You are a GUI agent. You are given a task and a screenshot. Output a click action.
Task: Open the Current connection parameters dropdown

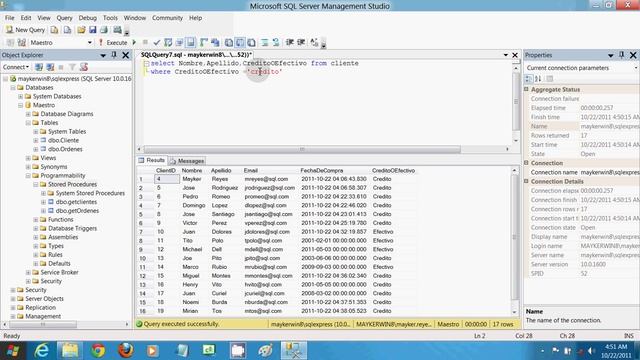click(x=636, y=68)
